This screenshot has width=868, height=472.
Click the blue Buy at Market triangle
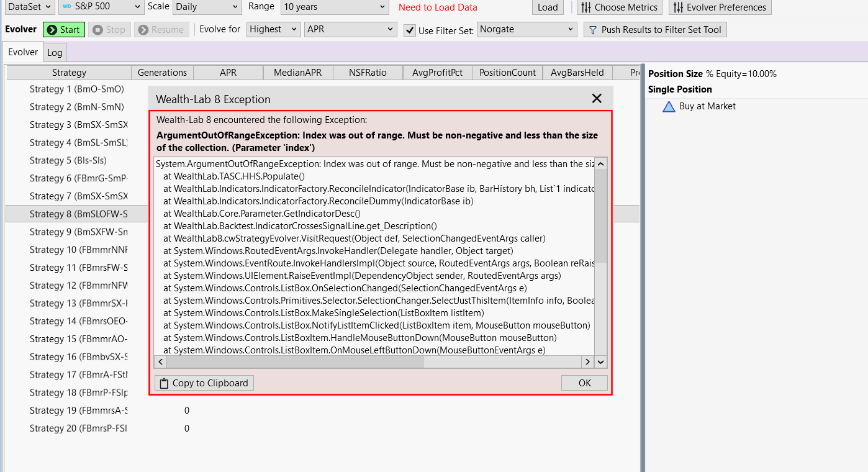tap(669, 107)
